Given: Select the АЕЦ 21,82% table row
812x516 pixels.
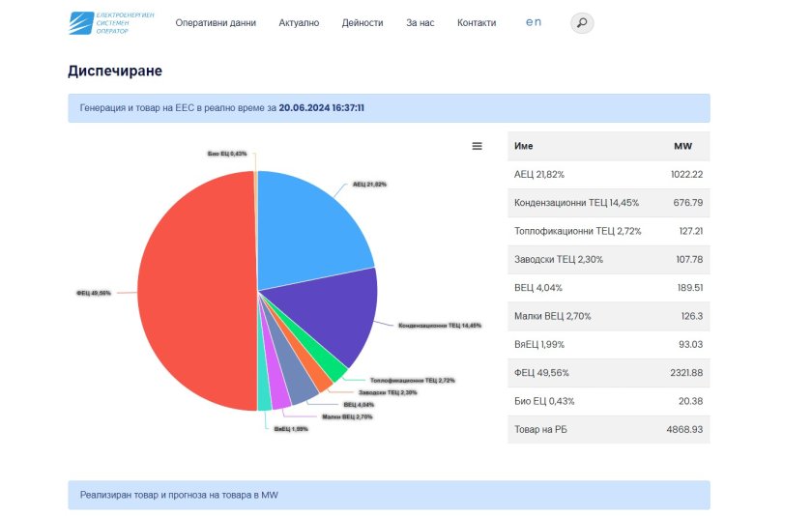Looking at the screenshot, I should tap(608, 175).
